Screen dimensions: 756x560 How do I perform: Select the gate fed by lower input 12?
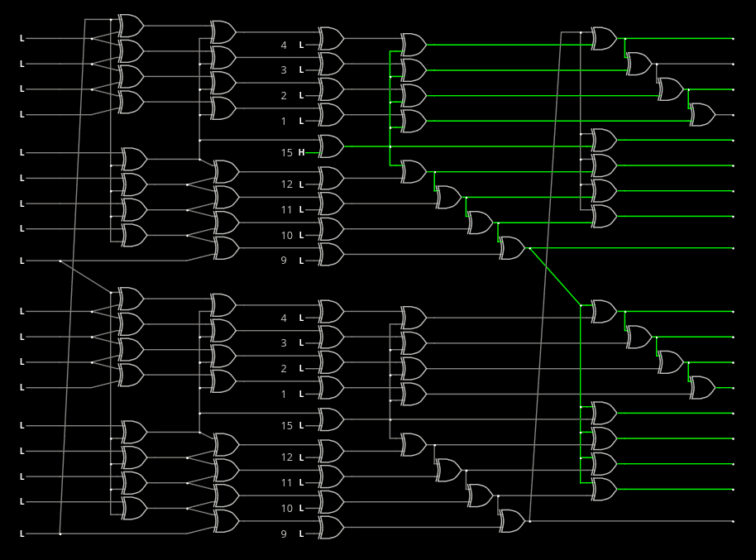click(331, 452)
